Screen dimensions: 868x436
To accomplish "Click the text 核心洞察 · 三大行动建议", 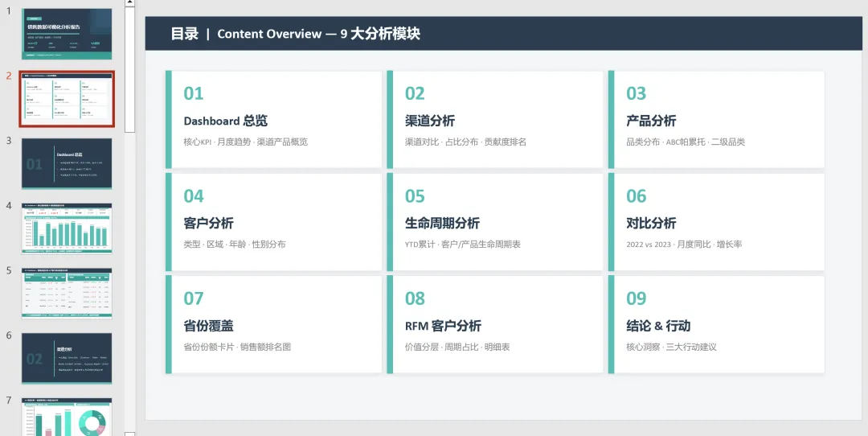I will [671, 348].
